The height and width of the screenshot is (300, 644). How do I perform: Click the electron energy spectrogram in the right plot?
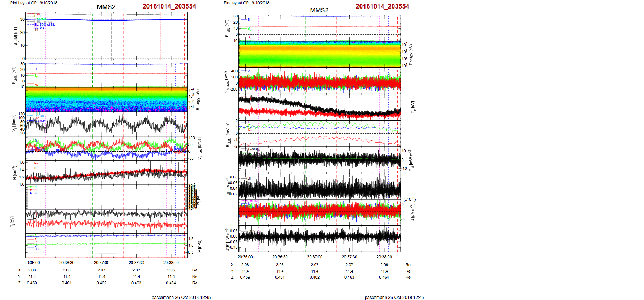click(319, 54)
